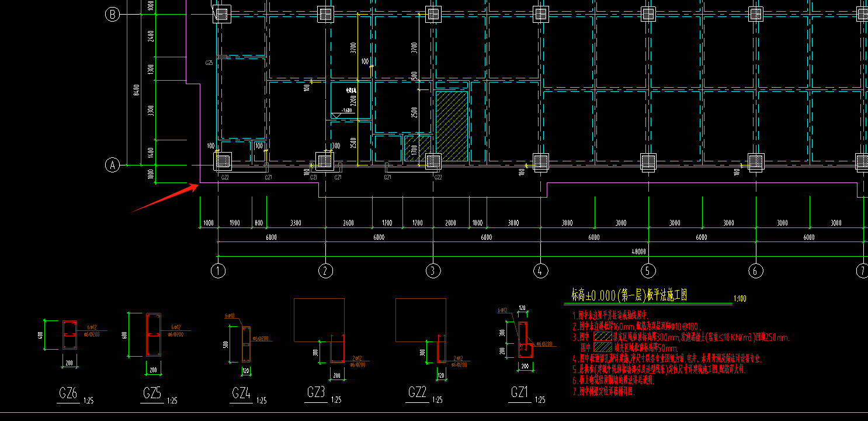Viewport: 868px width, 421px height.
Task: Click the GZ2 detail title
Action: 418,393
